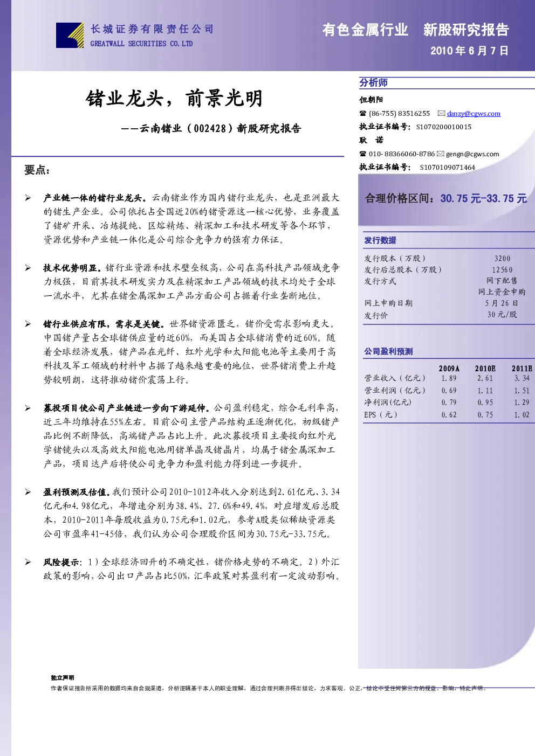Click the header text 有色金属行业

tap(365, 30)
